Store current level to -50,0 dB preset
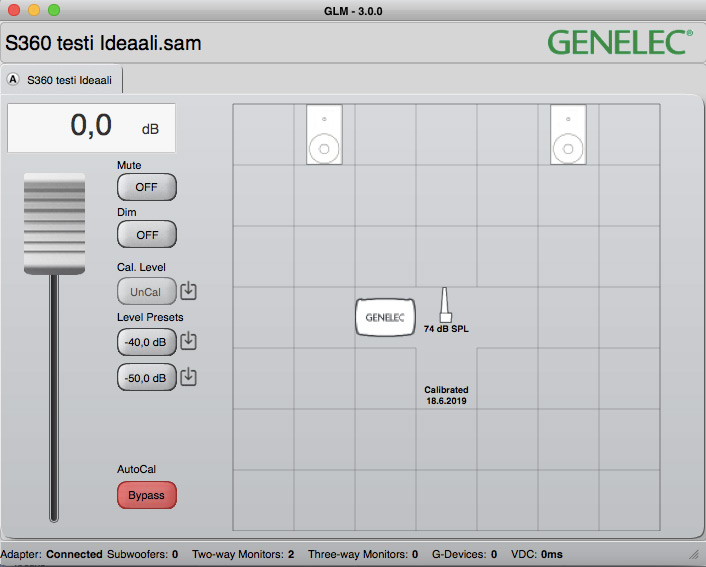This screenshot has width=706, height=567. coord(189,377)
